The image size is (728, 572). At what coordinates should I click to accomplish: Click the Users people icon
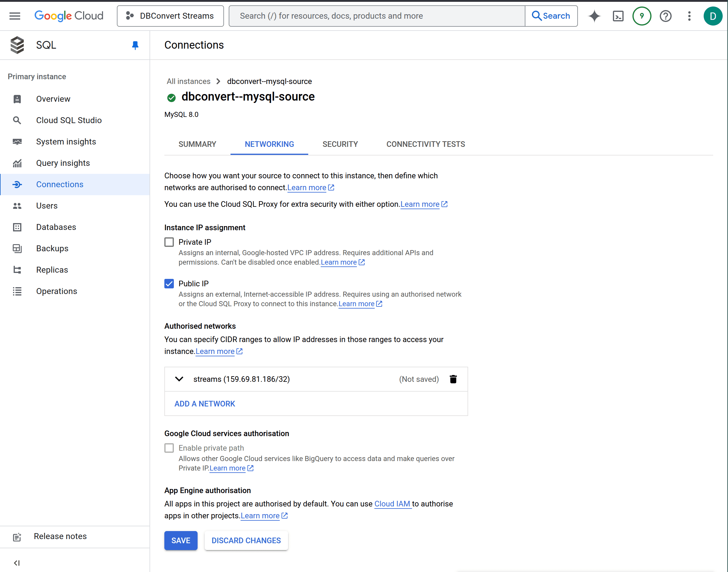tap(17, 206)
